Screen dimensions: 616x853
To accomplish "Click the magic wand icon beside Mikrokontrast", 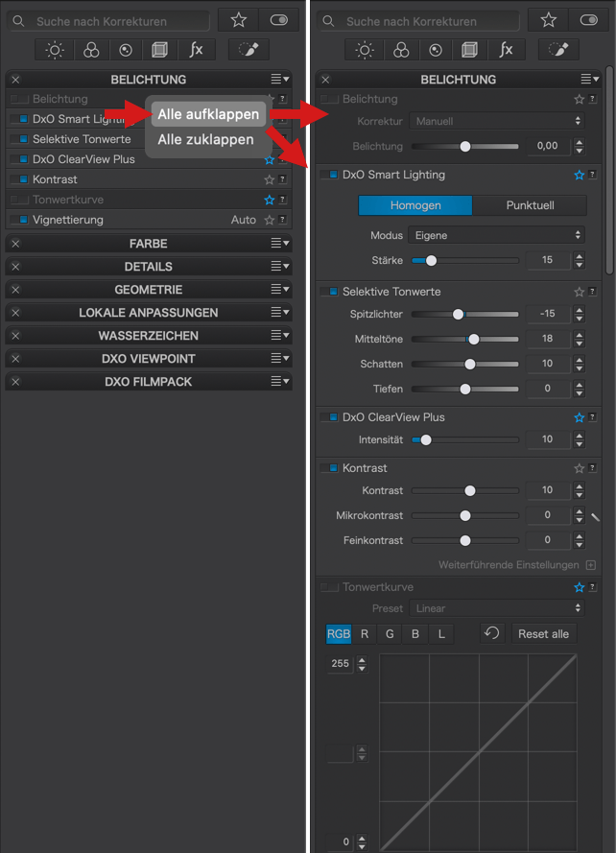I will 595,517.
